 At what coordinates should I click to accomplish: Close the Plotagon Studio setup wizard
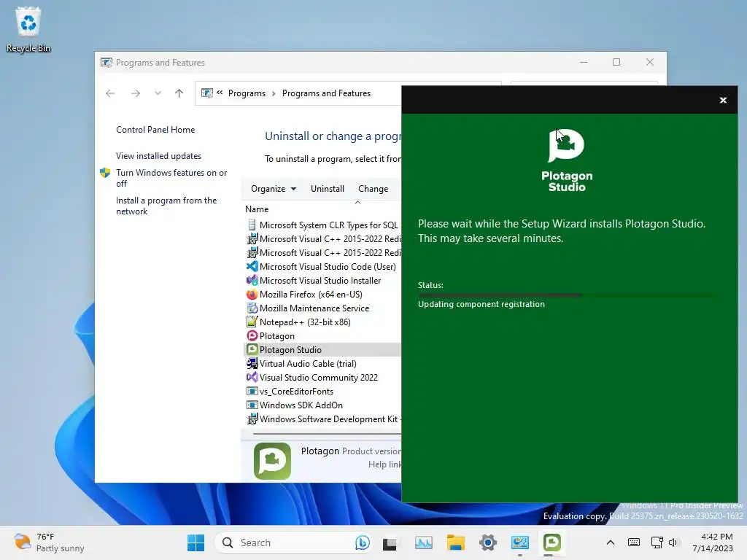click(x=723, y=100)
